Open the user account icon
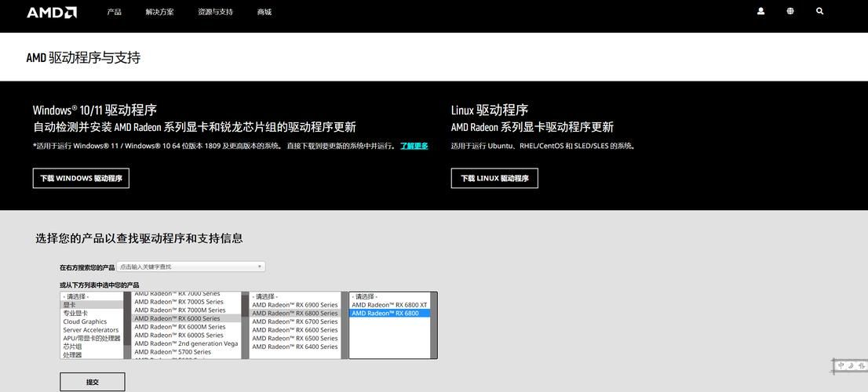 click(760, 11)
